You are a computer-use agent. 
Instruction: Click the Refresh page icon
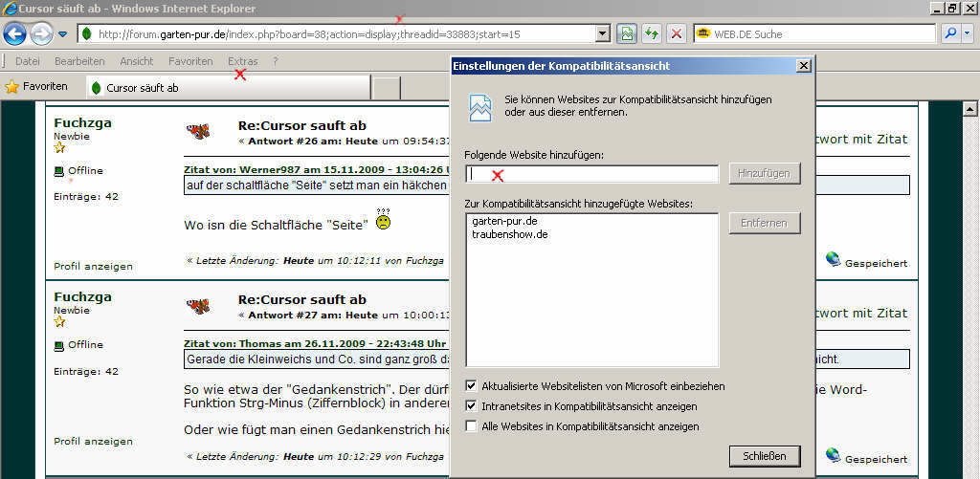click(652, 33)
